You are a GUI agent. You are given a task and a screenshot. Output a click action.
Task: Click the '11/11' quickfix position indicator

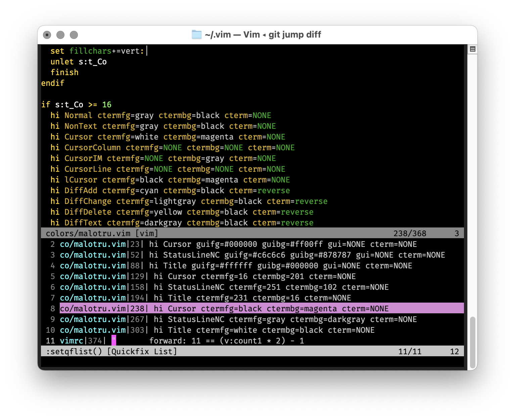tap(410, 352)
